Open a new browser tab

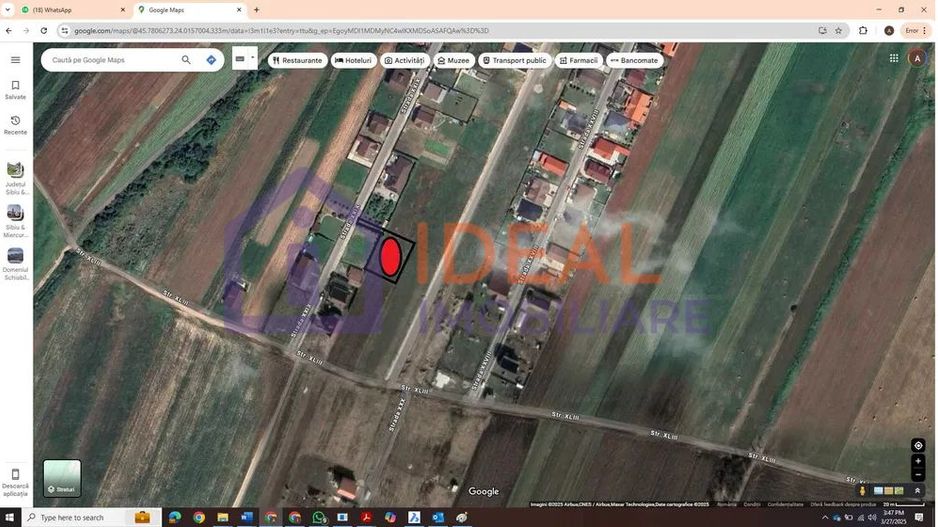point(256,10)
